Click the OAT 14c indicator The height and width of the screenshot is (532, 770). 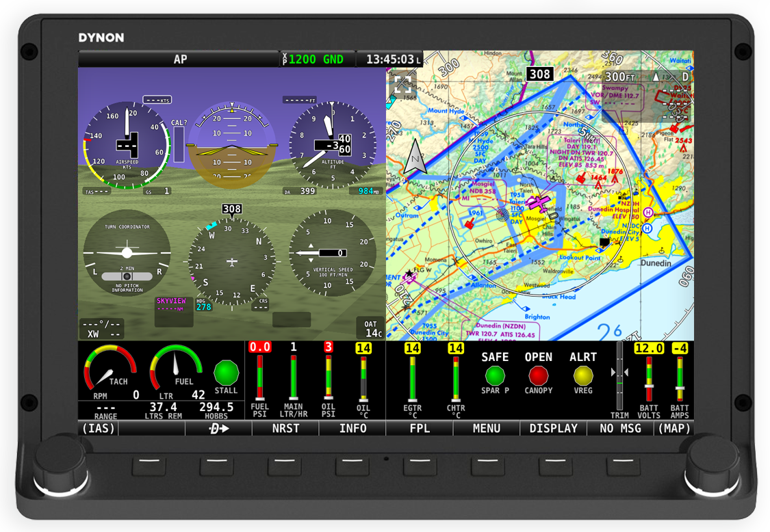(x=369, y=328)
